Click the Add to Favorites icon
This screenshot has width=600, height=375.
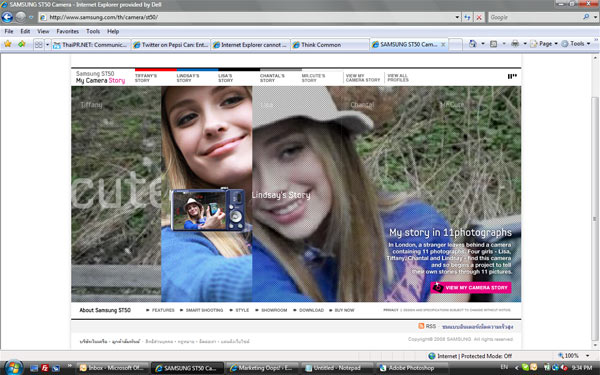coord(21,44)
